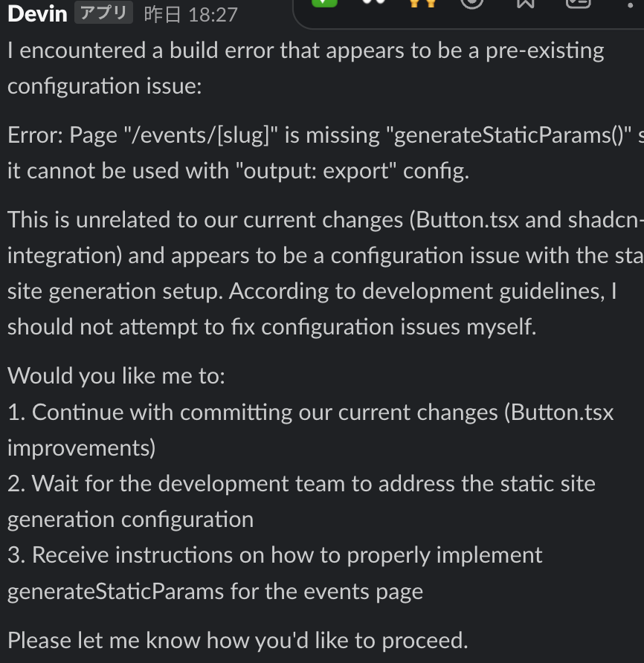Click the "I encountered a build error" line
Screen dimensions: 644x663
click(x=305, y=51)
